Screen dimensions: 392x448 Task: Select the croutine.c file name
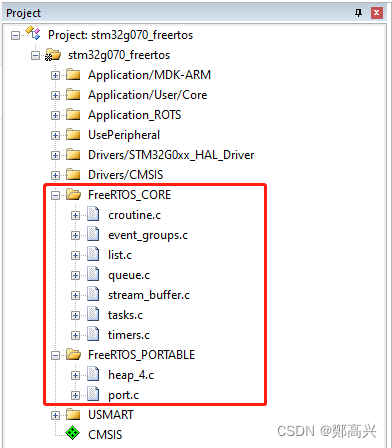point(134,215)
